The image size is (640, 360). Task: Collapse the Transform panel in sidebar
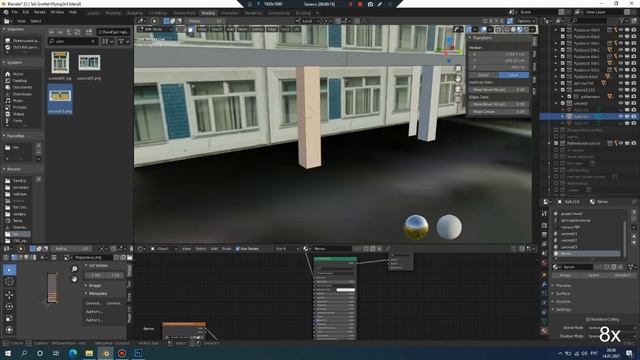482,38
